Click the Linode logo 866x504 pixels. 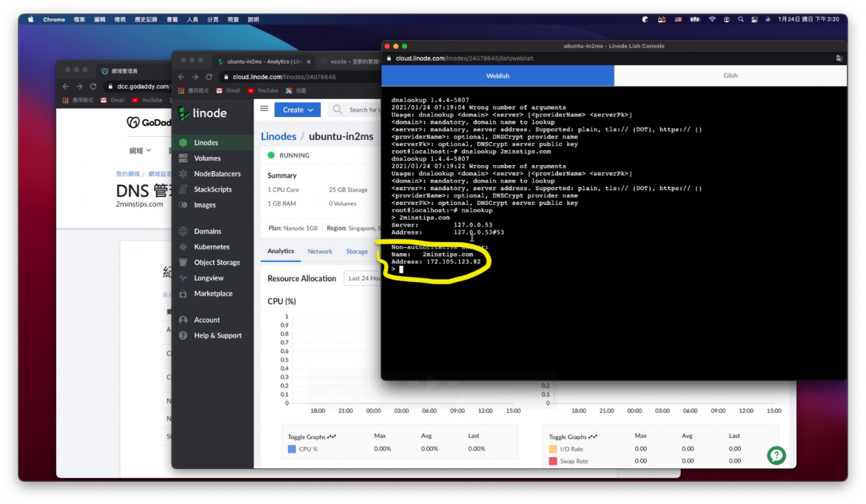pos(202,113)
